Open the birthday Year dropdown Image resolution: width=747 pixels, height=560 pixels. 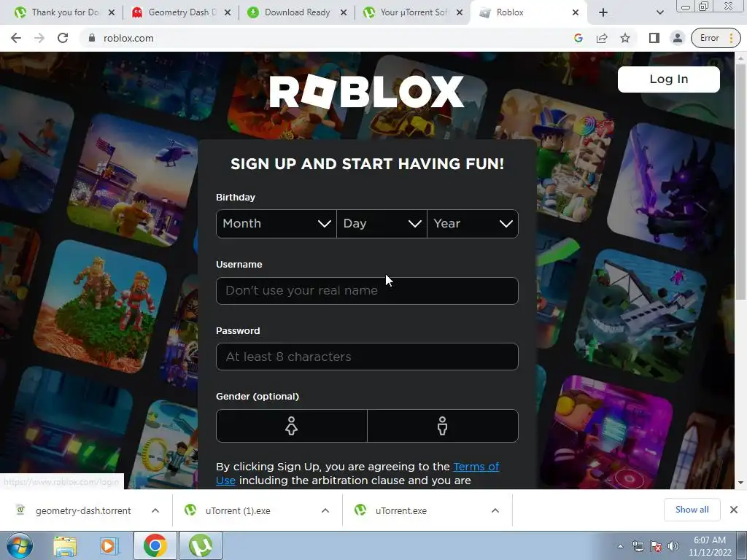(473, 224)
